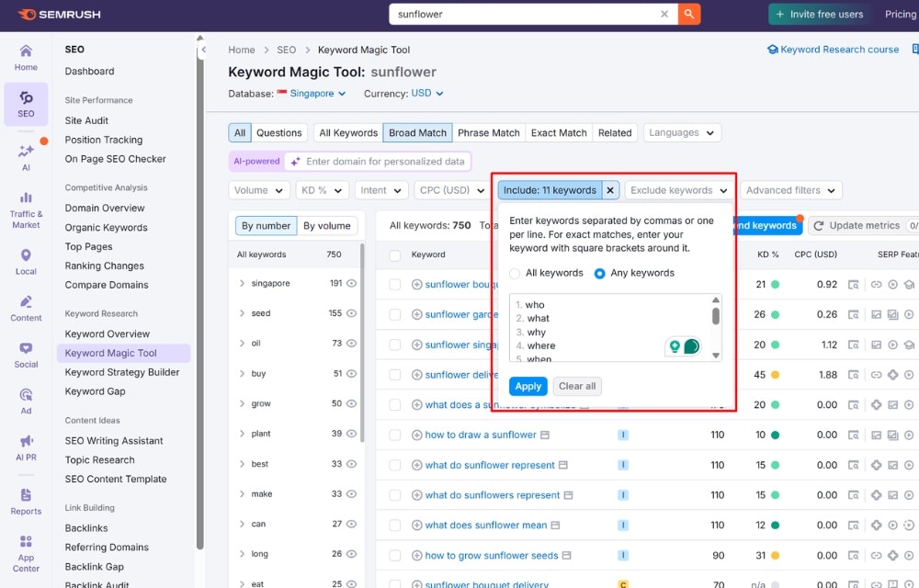Viewport: 919px width, 588px height.
Task: Switch to the Questions tab
Action: tap(279, 133)
